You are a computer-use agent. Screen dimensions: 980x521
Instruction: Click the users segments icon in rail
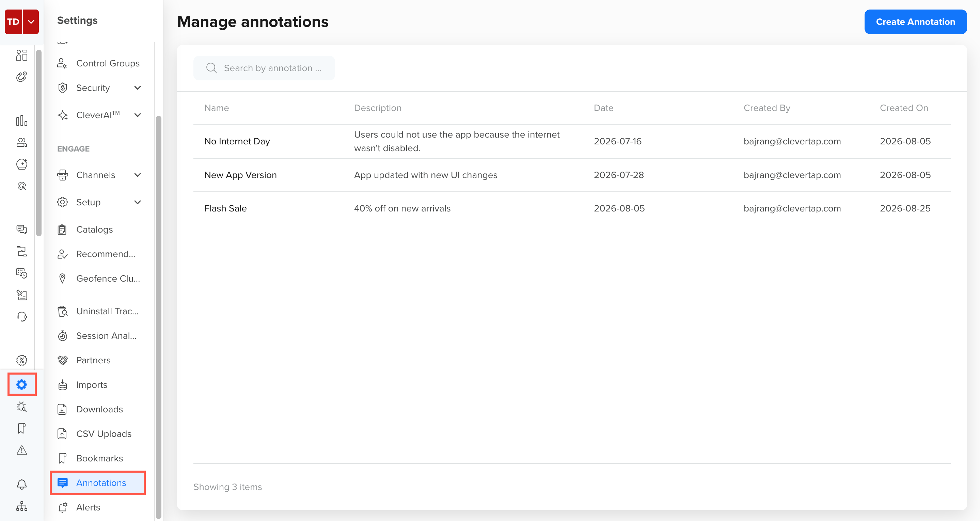22,142
